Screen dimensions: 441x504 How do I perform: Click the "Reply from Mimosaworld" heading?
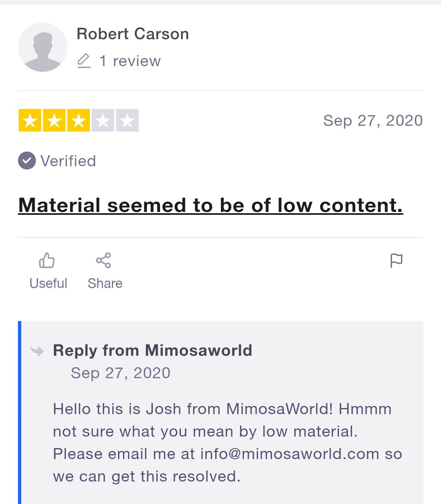(152, 350)
